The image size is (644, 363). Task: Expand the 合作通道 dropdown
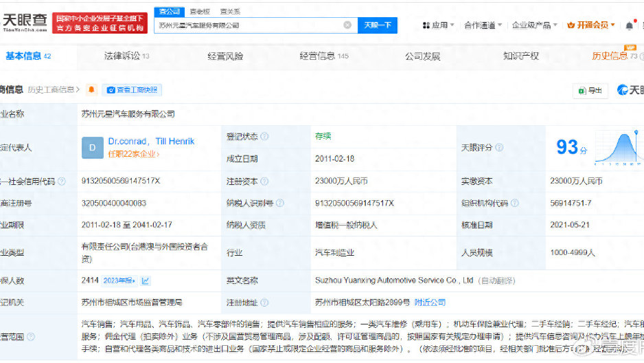483,25
